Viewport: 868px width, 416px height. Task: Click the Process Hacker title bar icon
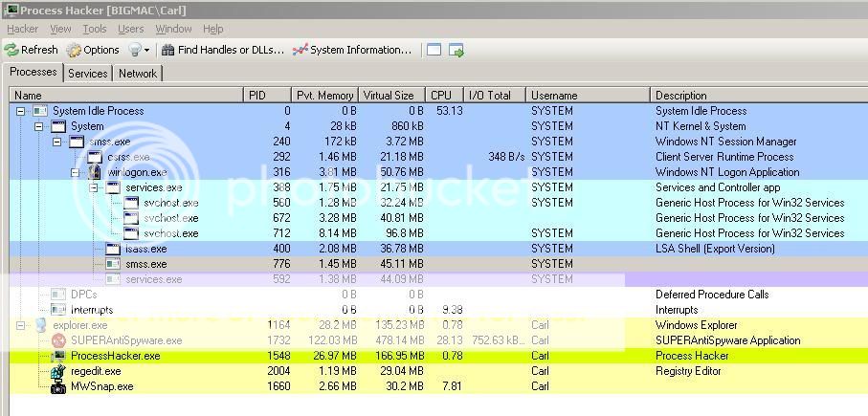[11, 10]
